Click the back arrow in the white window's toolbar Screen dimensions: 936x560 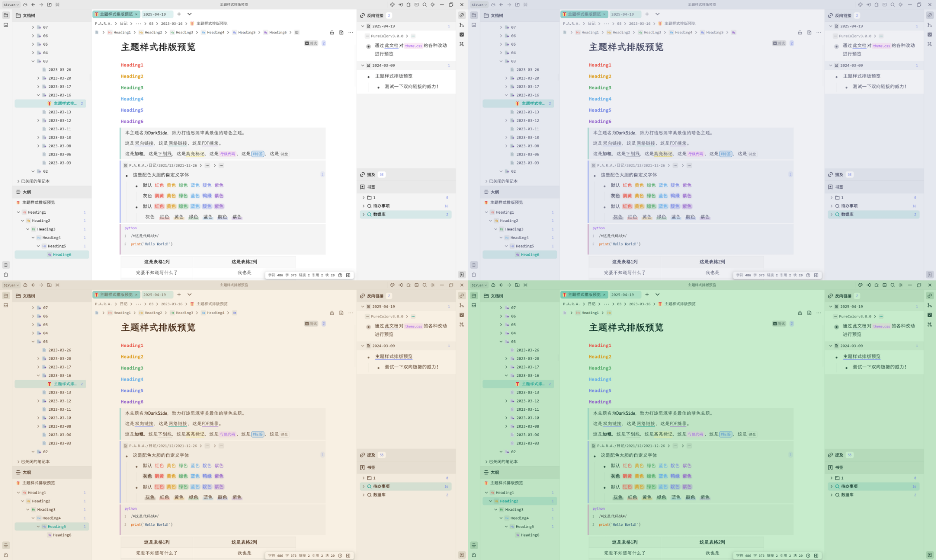click(33, 5)
